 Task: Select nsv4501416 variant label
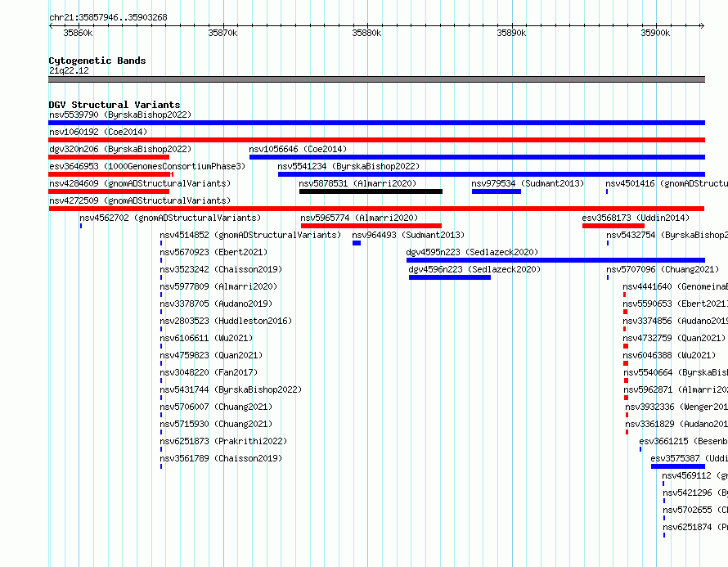point(667,183)
